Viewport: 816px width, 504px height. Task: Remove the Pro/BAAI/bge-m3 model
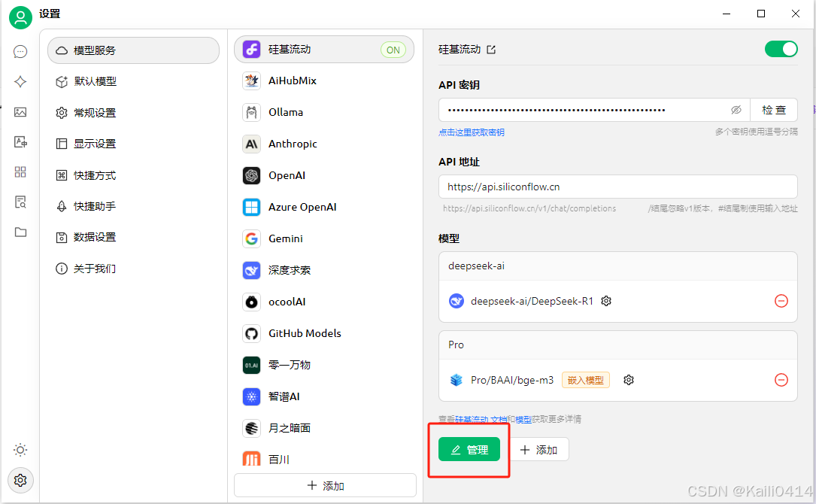[x=781, y=380]
